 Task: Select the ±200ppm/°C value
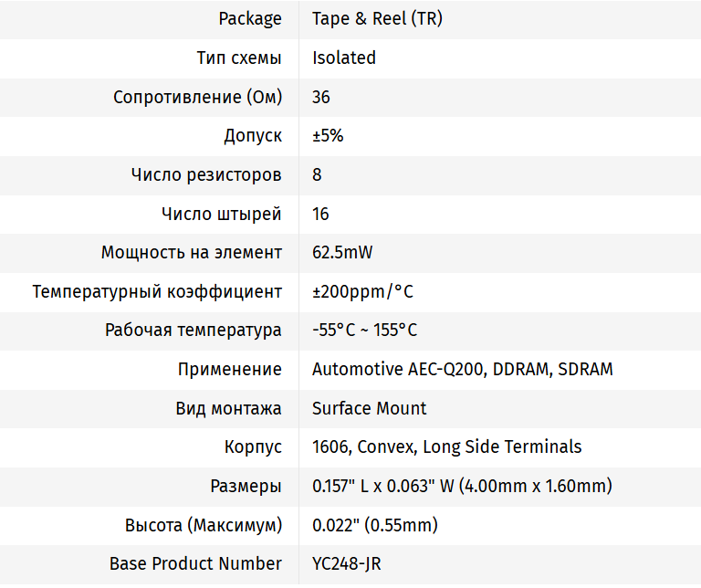362,292
